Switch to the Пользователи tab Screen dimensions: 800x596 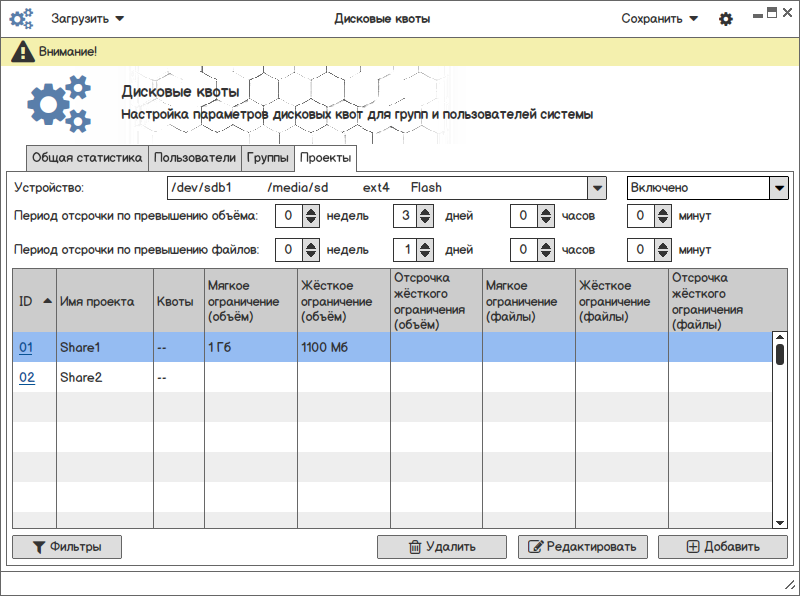195,158
